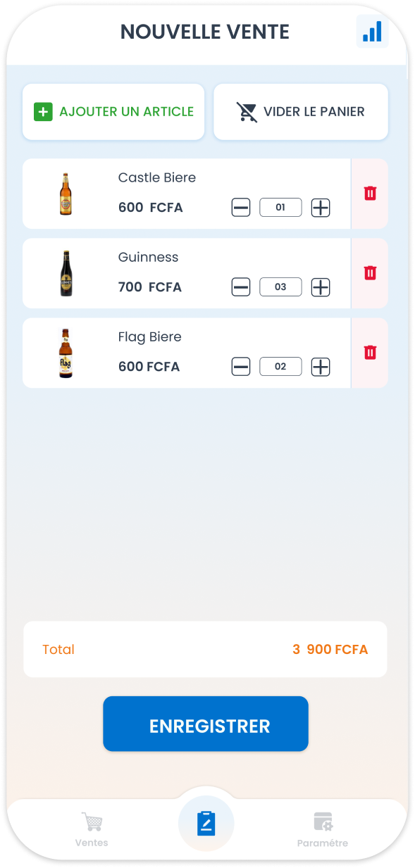Decrease Guinness quantity with minus button

click(241, 287)
